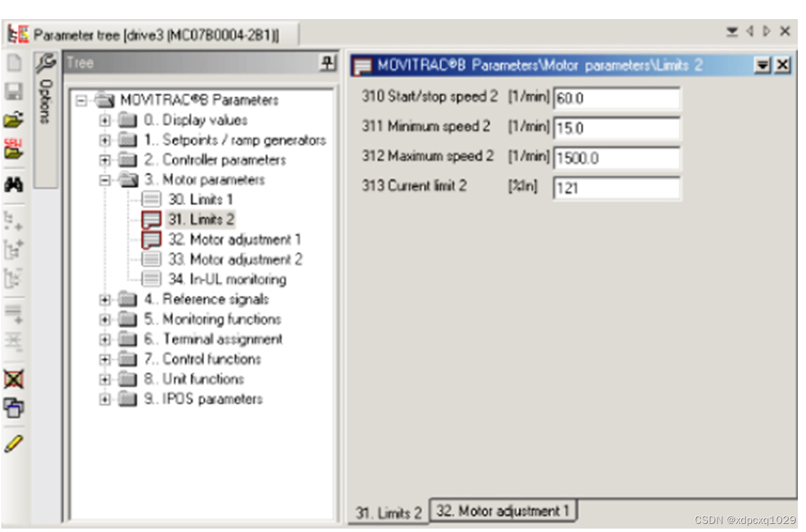806x532 pixels.
Task: Select 34. In-UL monitoring in the tree
Action: pos(227,279)
